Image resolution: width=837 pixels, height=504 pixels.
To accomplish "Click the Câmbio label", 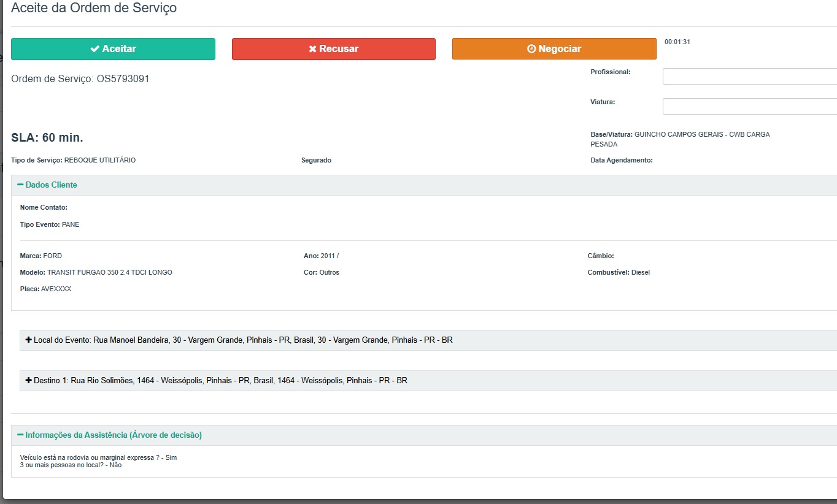I will (601, 256).
